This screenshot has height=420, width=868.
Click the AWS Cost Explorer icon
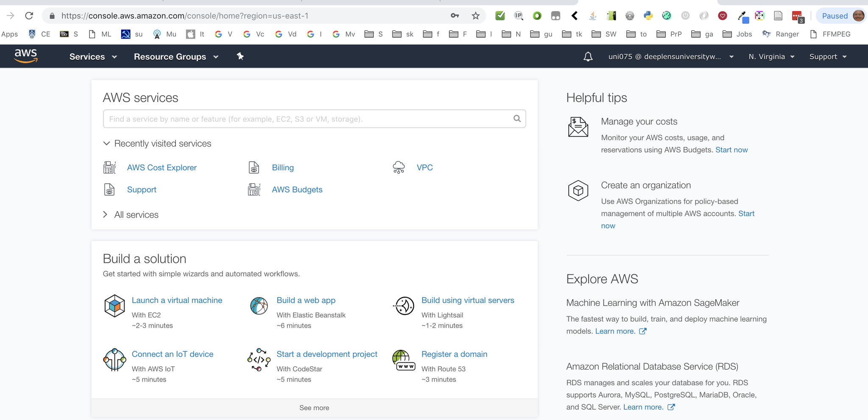coord(110,167)
